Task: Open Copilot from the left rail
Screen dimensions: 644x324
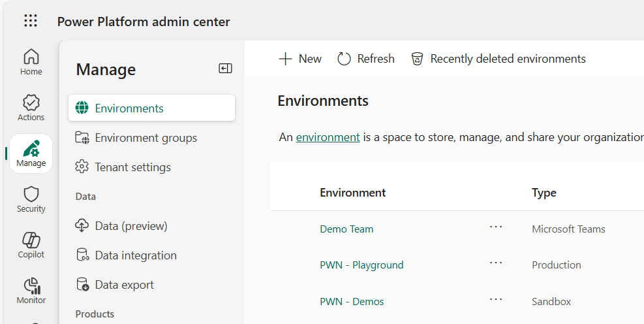Action: [31, 245]
